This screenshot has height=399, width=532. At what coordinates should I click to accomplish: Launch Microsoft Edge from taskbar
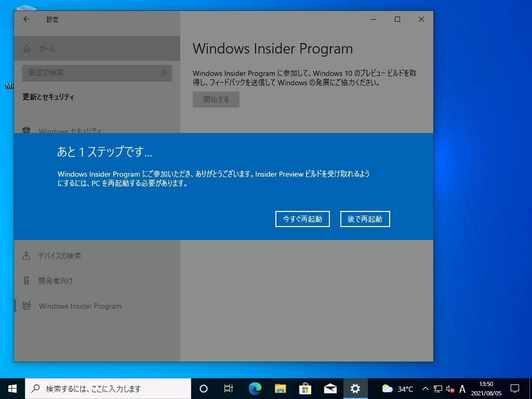pyautogui.click(x=255, y=389)
